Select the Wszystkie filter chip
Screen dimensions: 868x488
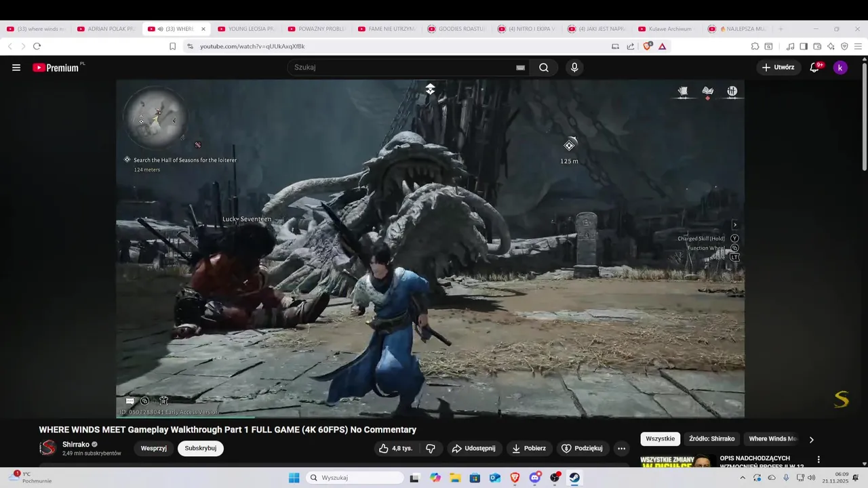(660, 439)
